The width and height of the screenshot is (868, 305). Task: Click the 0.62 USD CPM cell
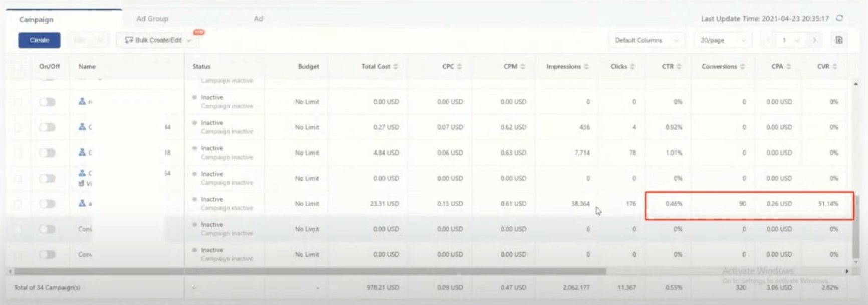tap(513, 127)
